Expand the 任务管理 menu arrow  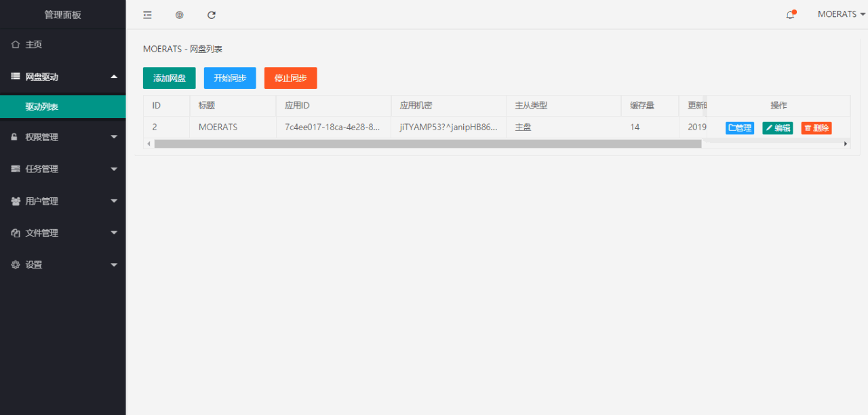114,170
